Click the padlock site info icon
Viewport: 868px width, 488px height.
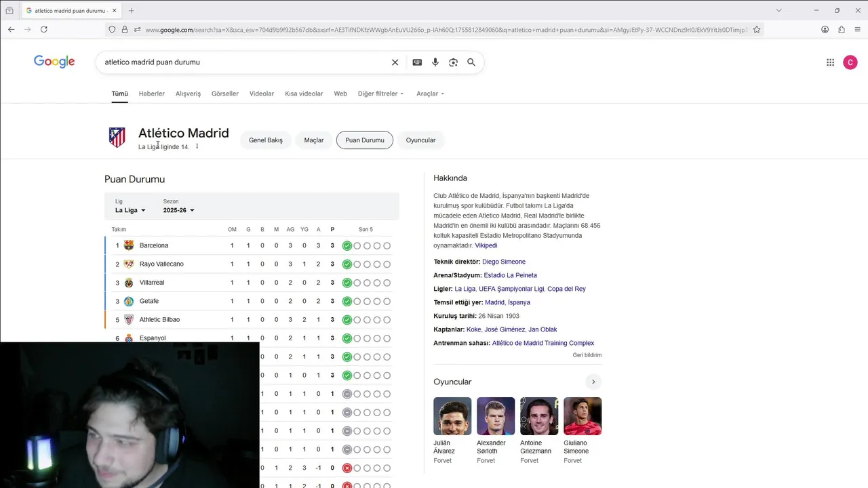pos(124,29)
